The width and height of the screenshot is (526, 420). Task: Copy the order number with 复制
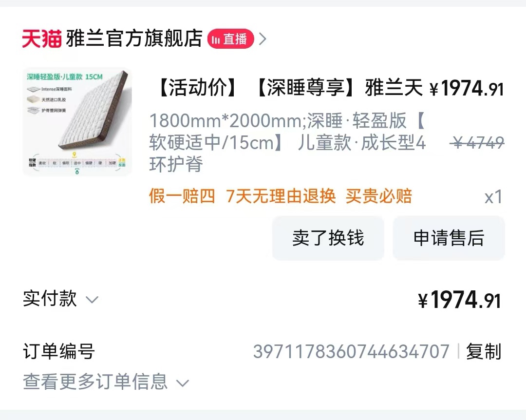pos(484,351)
